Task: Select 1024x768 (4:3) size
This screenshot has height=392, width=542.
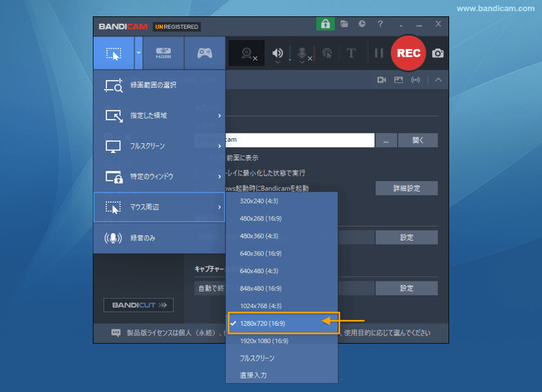Action: tap(281, 306)
